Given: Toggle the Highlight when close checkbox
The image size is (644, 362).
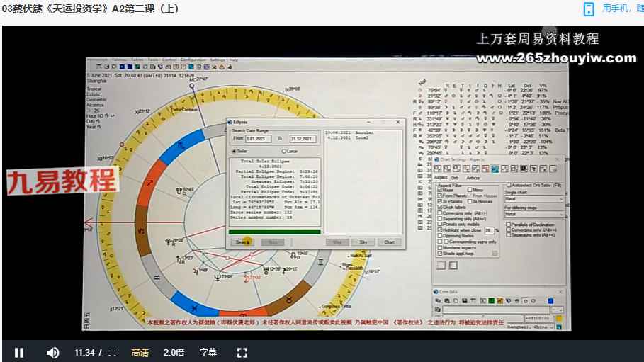Looking at the screenshot, I should click(440, 230).
